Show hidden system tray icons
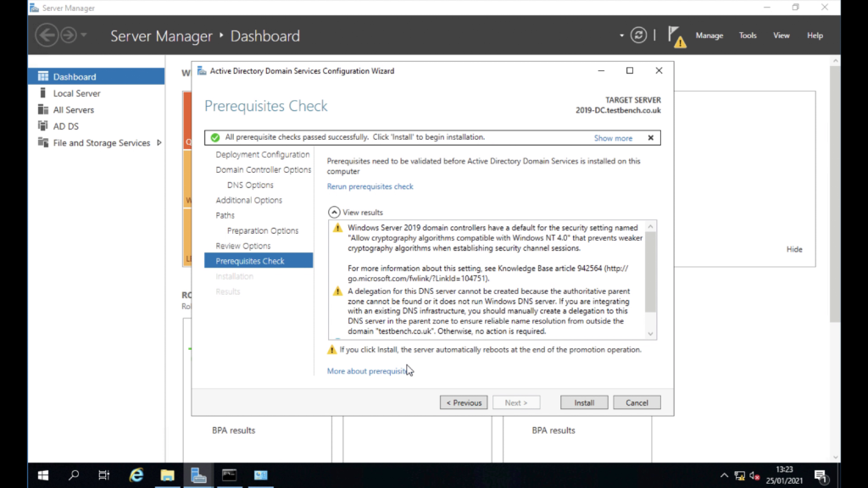The image size is (868, 488). 724,475
